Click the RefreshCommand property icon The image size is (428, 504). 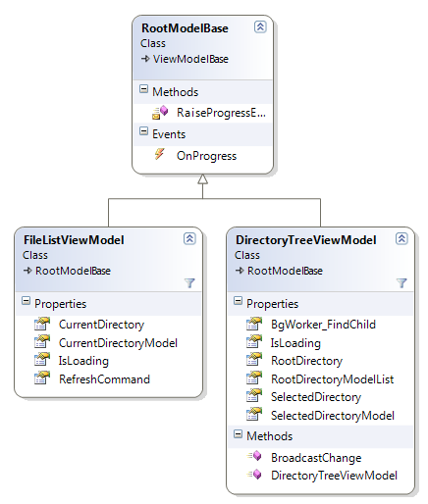point(42,378)
